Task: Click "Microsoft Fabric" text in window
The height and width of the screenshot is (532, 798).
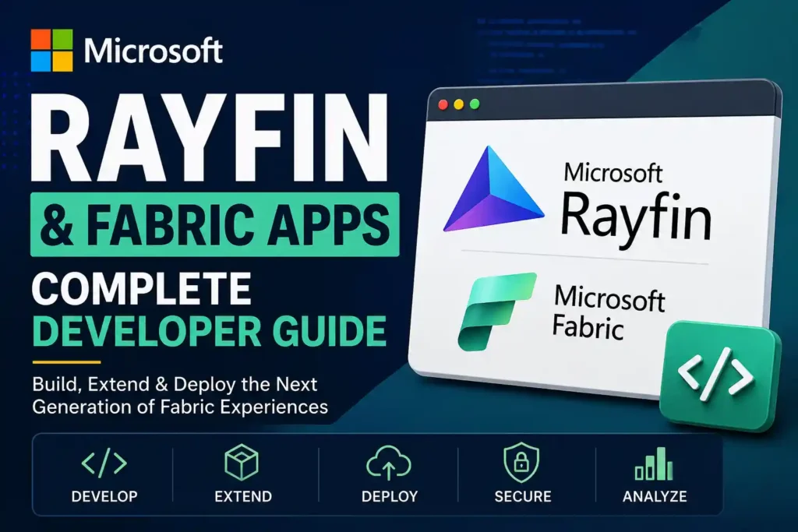Action: point(609,312)
